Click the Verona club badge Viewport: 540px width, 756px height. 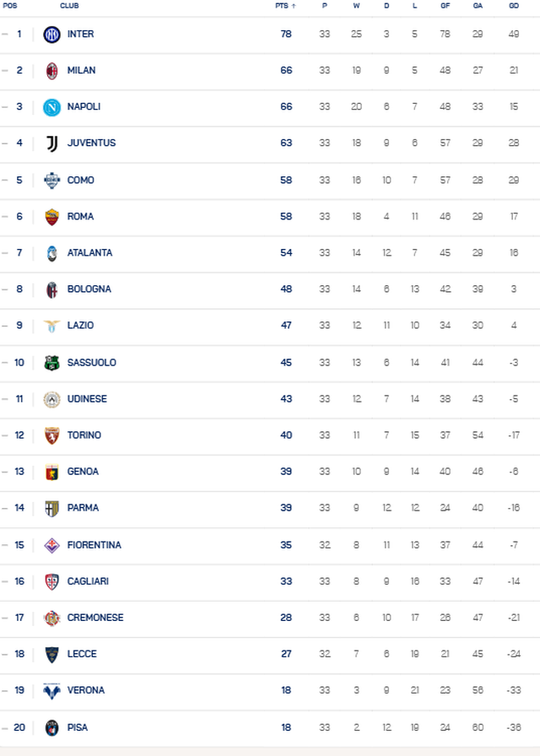click(52, 689)
